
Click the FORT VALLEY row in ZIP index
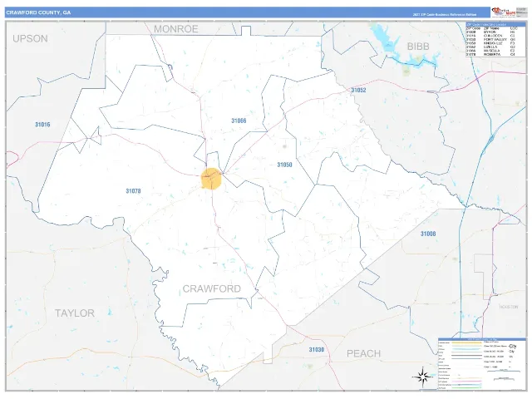pos(491,39)
